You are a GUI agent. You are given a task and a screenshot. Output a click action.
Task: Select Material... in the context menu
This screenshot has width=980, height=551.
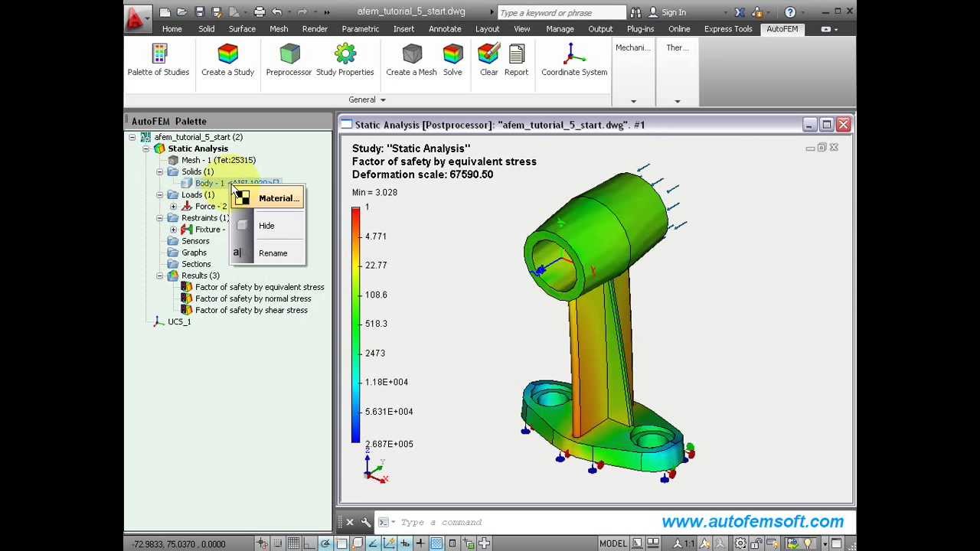[268, 198]
